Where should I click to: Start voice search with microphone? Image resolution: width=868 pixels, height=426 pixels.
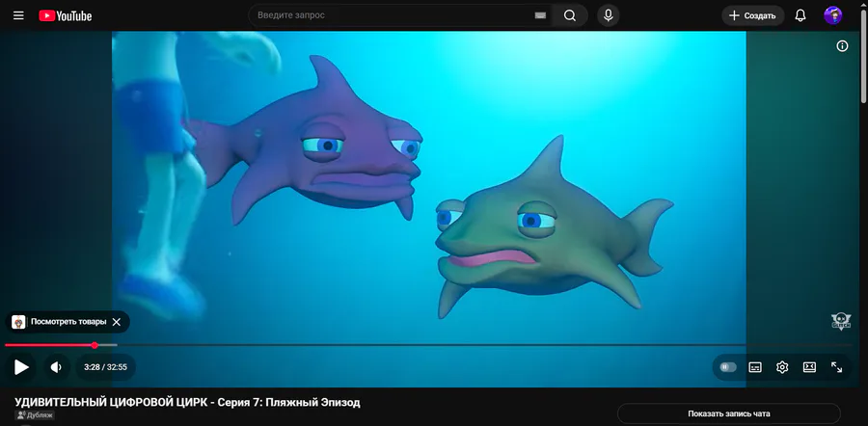tap(608, 15)
